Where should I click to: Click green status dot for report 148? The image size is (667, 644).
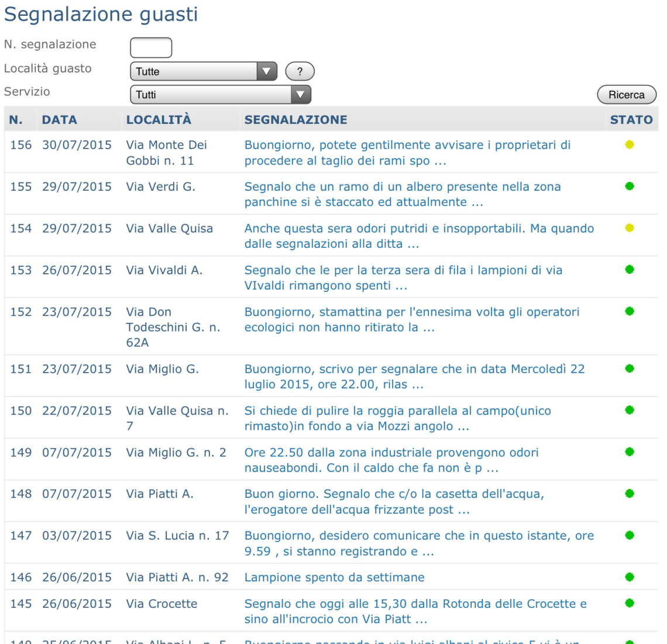(630, 494)
